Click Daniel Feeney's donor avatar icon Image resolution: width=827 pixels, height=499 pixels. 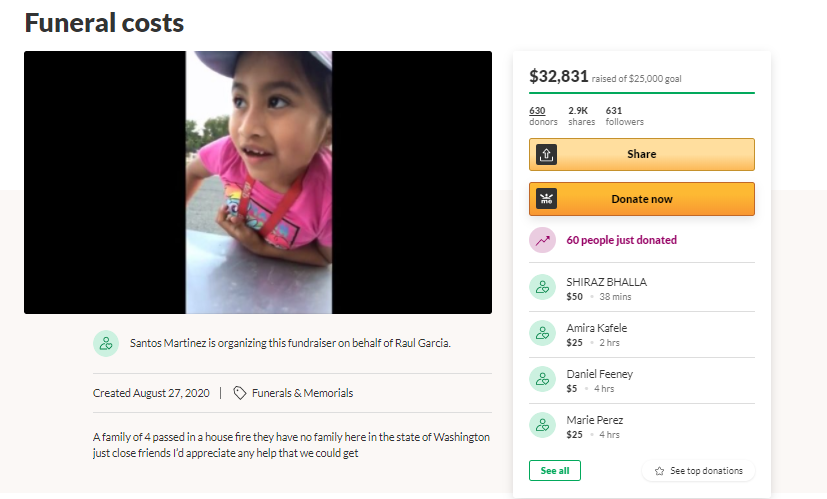coord(542,380)
